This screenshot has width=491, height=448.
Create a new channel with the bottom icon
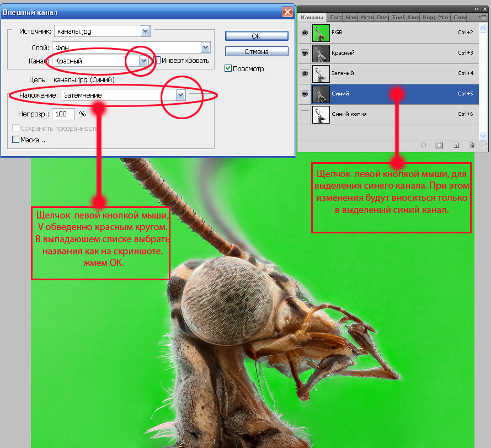pos(456,145)
